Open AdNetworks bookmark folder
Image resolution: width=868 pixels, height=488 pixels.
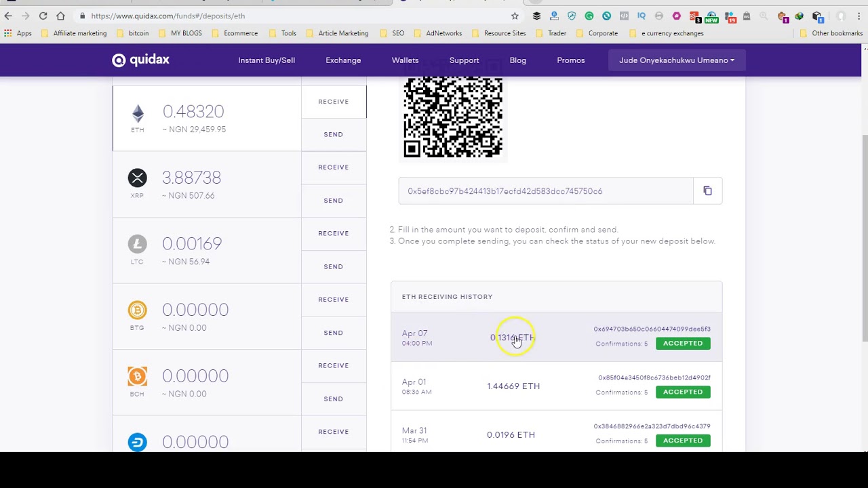tap(438, 33)
